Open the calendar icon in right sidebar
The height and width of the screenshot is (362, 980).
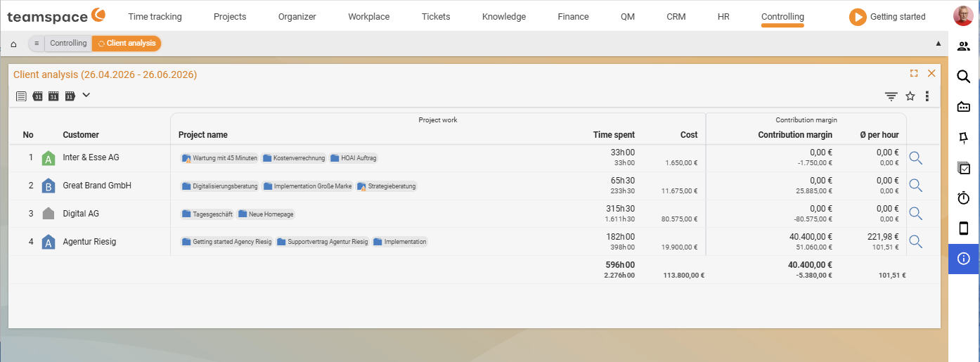tap(964, 107)
